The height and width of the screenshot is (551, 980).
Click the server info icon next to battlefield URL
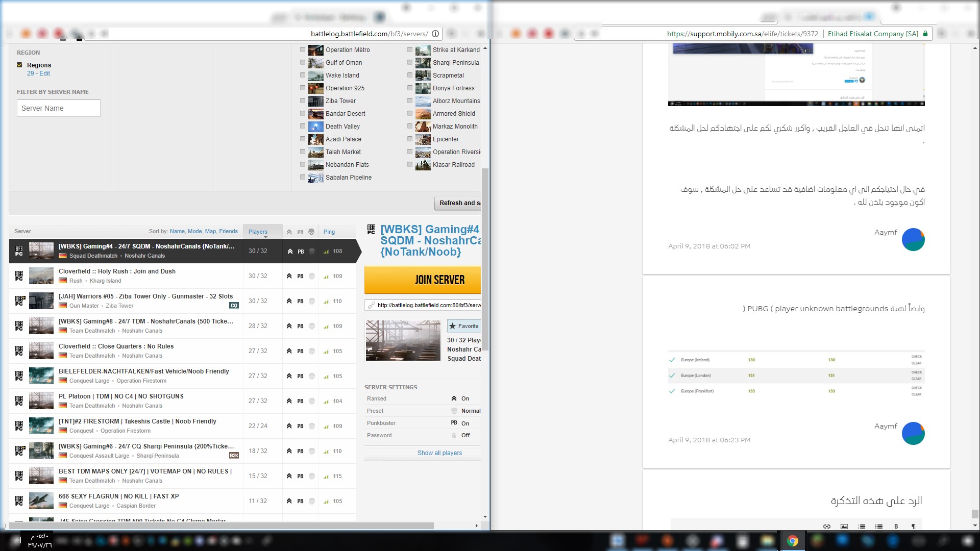tap(435, 34)
